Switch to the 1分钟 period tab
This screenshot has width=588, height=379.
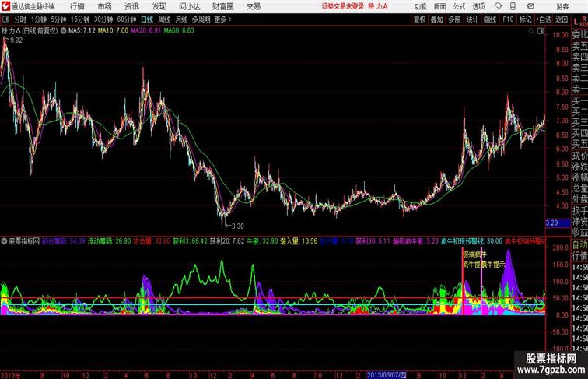tap(39, 19)
